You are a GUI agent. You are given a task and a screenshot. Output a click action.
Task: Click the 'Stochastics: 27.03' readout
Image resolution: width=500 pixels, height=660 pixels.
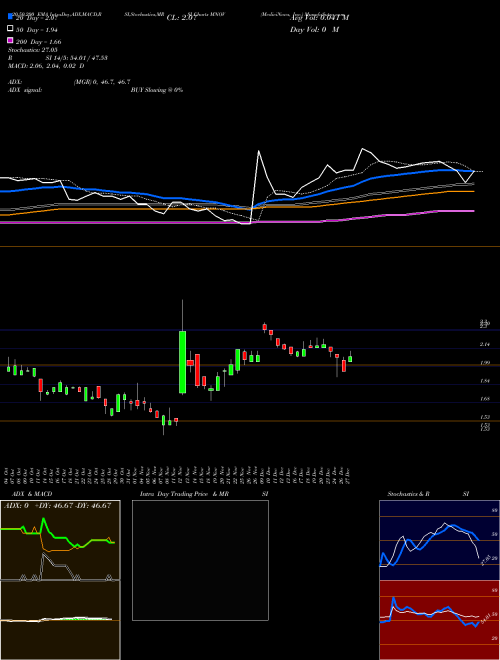click(32, 50)
